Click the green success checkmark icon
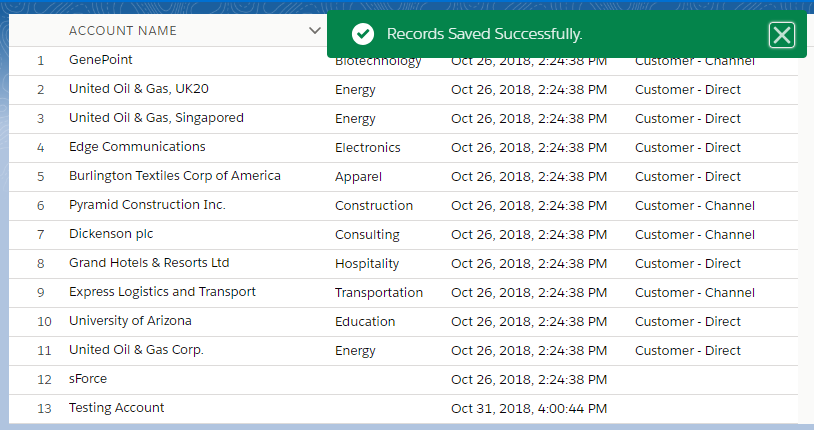Image resolution: width=814 pixels, height=430 pixels. coord(363,34)
